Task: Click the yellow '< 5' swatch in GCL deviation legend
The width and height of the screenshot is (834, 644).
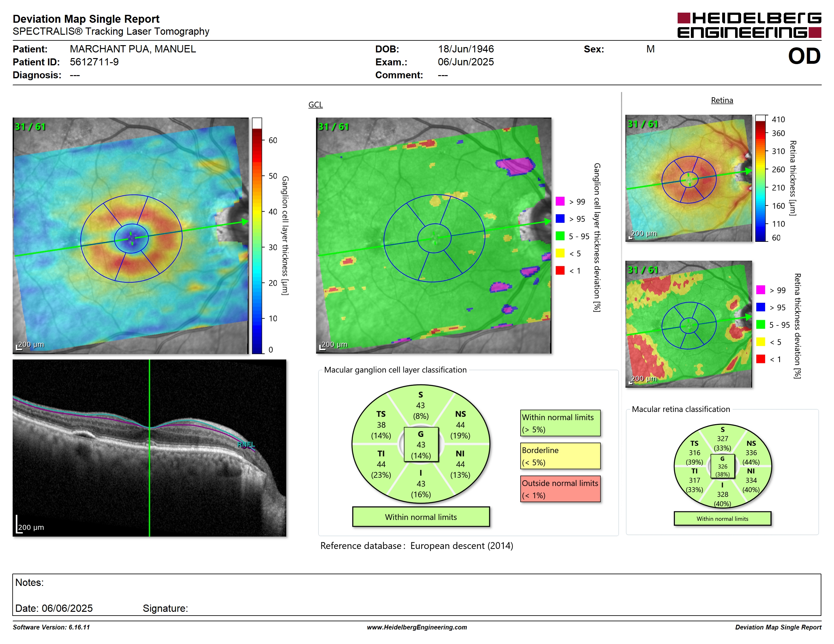Action: tap(560, 253)
